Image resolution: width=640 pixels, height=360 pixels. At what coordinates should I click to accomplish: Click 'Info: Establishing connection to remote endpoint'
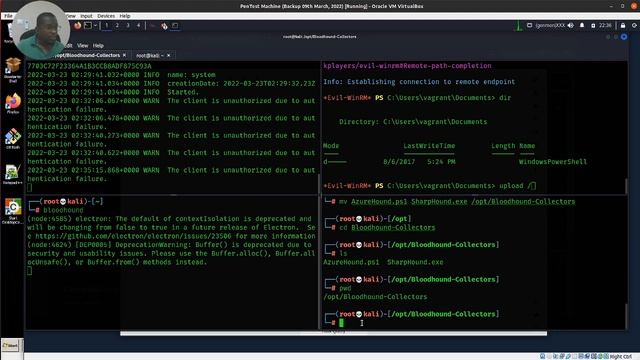click(x=419, y=82)
